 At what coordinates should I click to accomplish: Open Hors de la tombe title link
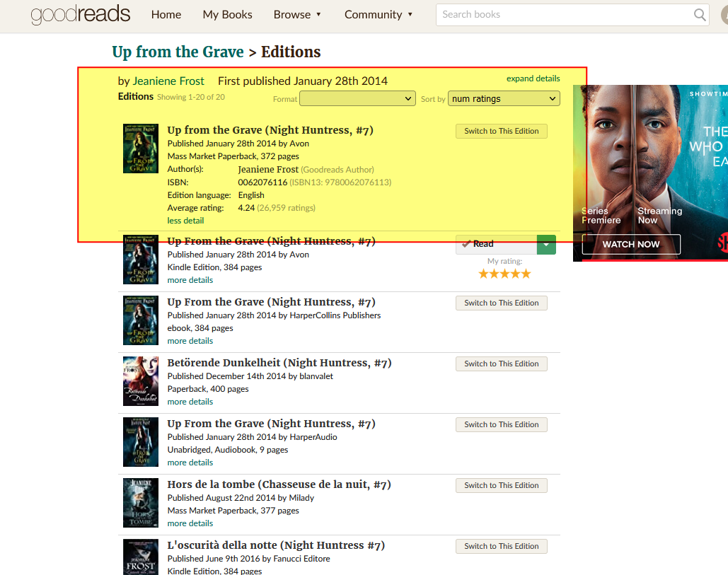point(279,484)
